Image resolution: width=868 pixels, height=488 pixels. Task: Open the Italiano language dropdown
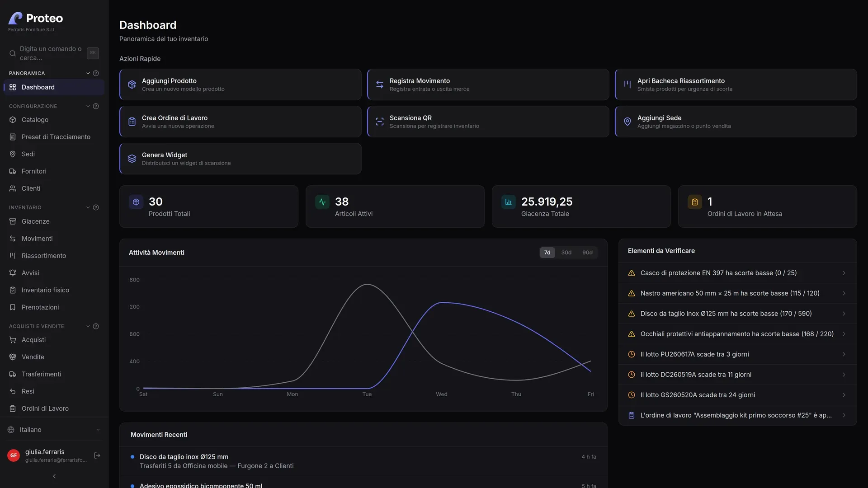(54, 430)
